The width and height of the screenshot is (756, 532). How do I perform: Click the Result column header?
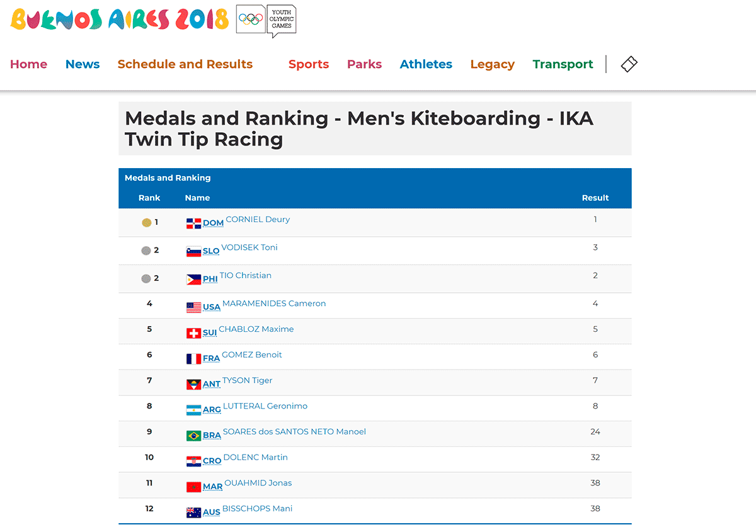595,198
